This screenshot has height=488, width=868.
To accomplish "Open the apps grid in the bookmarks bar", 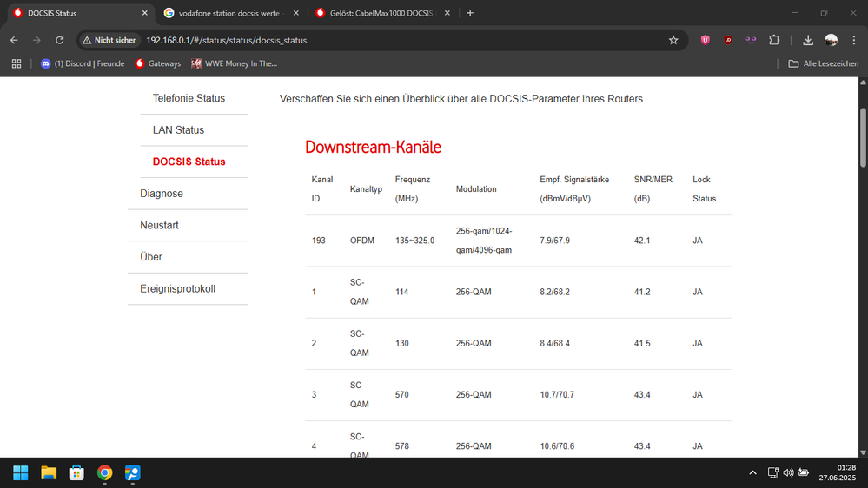I will pyautogui.click(x=17, y=63).
